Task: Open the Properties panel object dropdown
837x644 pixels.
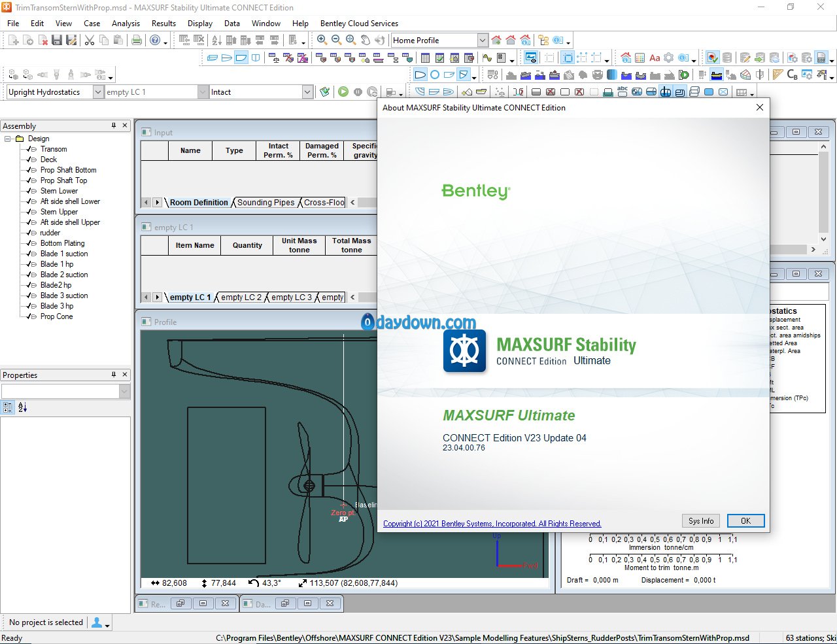Action: click(x=125, y=391)
